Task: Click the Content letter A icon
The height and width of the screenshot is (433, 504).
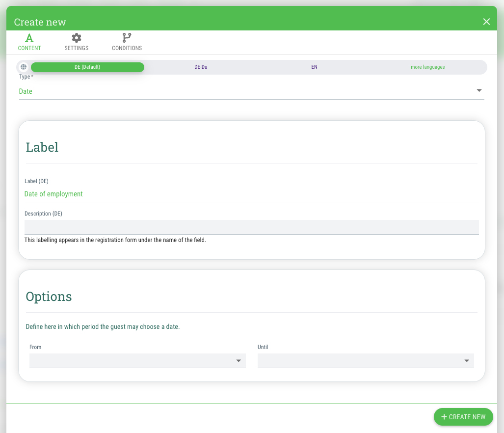Action: click(29, 38)
